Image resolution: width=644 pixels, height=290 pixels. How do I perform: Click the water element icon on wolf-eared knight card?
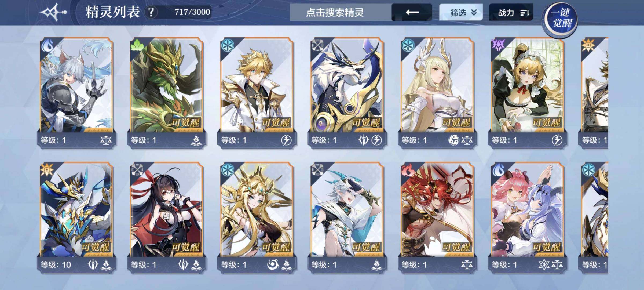coord(47,45)
